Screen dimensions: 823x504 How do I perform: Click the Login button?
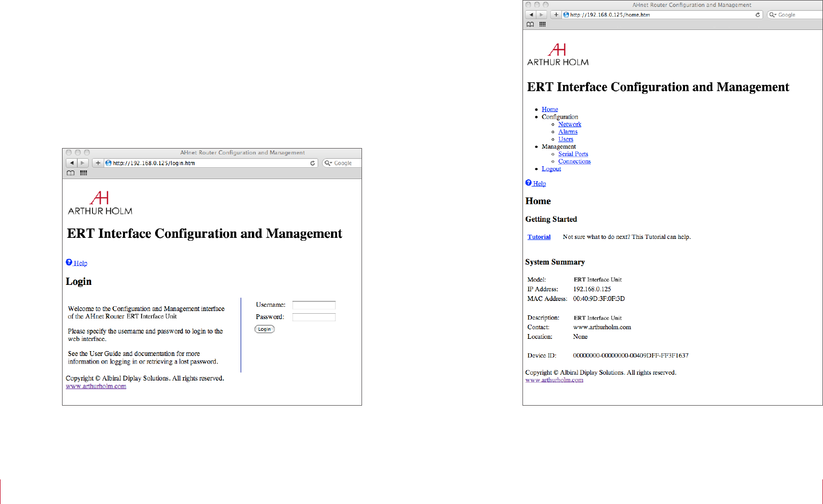[x=265, y=329]
